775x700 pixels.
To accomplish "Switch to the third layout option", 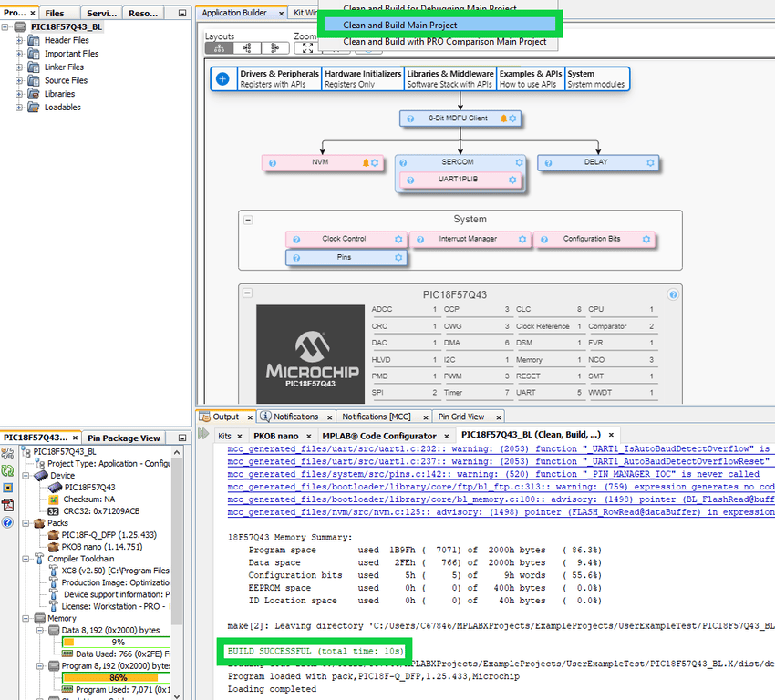I will 274,48.
